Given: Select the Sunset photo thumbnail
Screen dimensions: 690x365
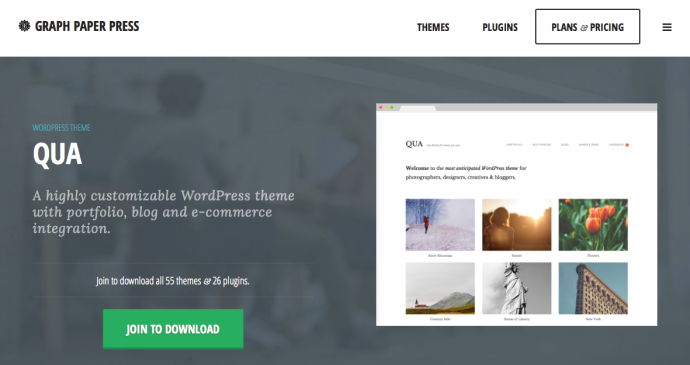Looking at the screenshot, I should 517,225.
